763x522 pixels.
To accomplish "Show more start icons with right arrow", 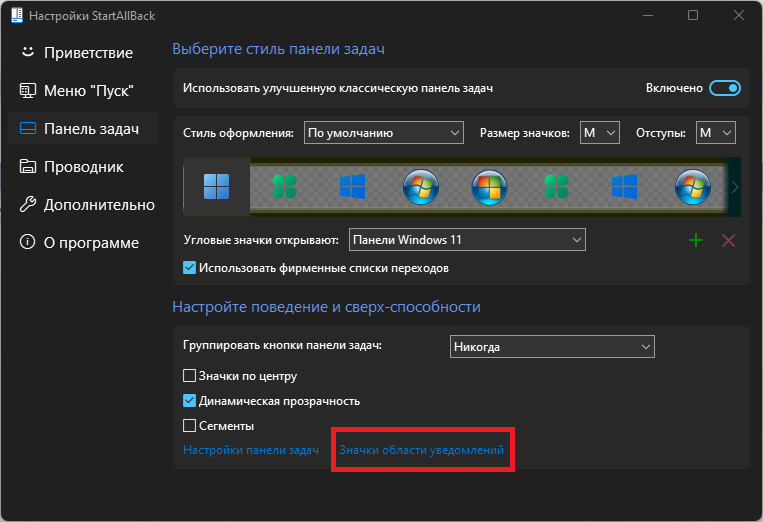I will tap(734, 187).
